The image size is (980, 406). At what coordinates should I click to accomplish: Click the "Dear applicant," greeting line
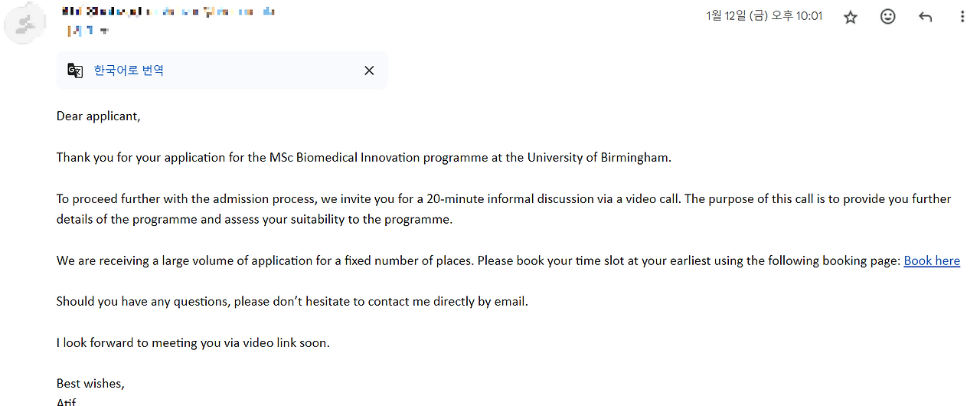click(x=98, y=116)
